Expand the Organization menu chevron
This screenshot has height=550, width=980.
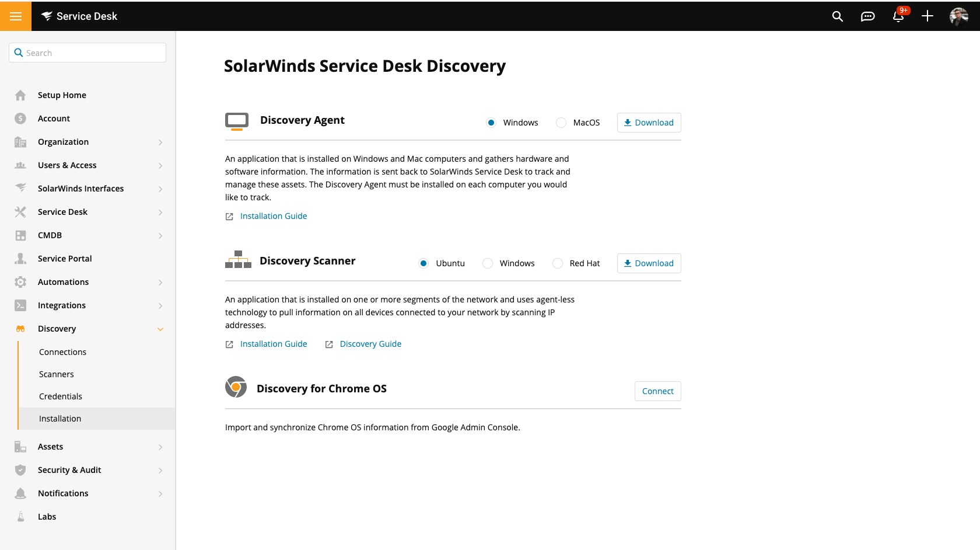[160, 142]
